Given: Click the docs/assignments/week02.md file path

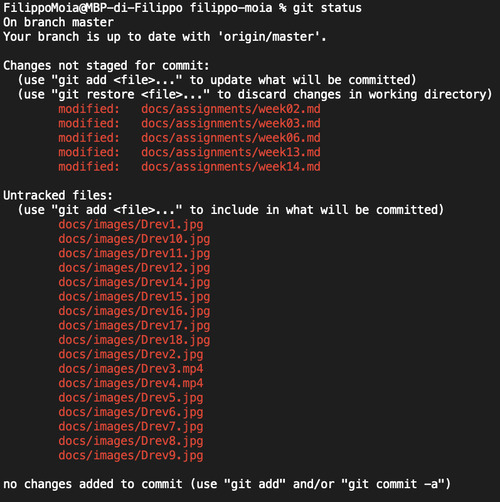Looking at the screenshot, I should click(x=231, y=109).
